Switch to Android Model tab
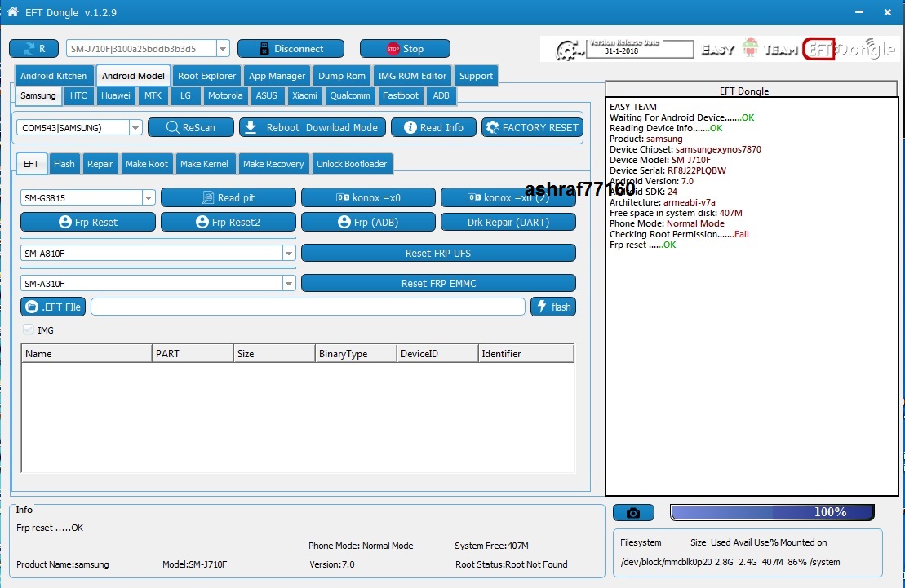The image size is (905, 588). 133,76
